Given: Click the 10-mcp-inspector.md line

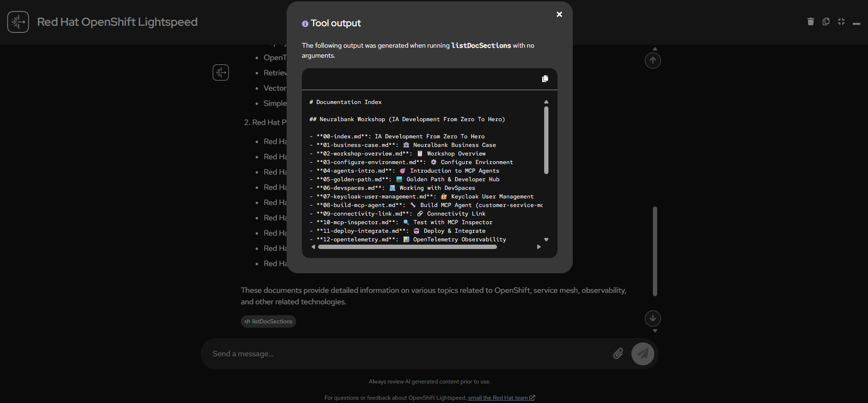Looking at the screenshot, I should pyautogui.click(x=401, y=222).
